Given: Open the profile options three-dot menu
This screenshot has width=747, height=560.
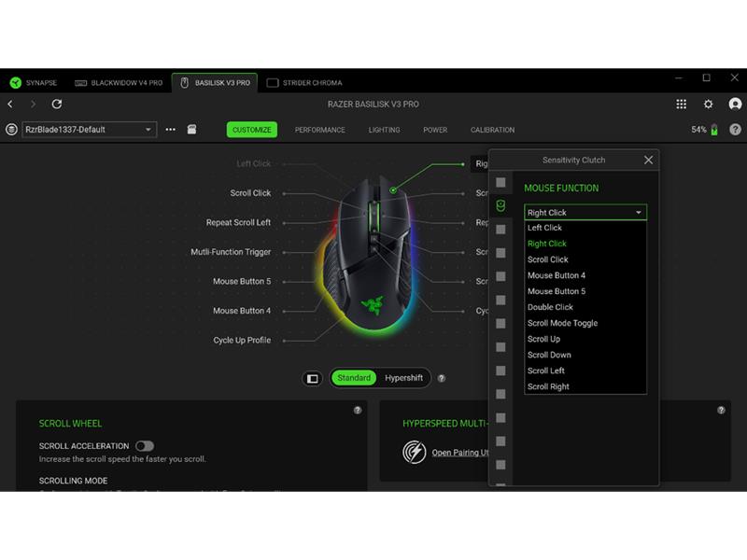Looking at the screenshot, I should pyautogui.click(x=170, y=130).
